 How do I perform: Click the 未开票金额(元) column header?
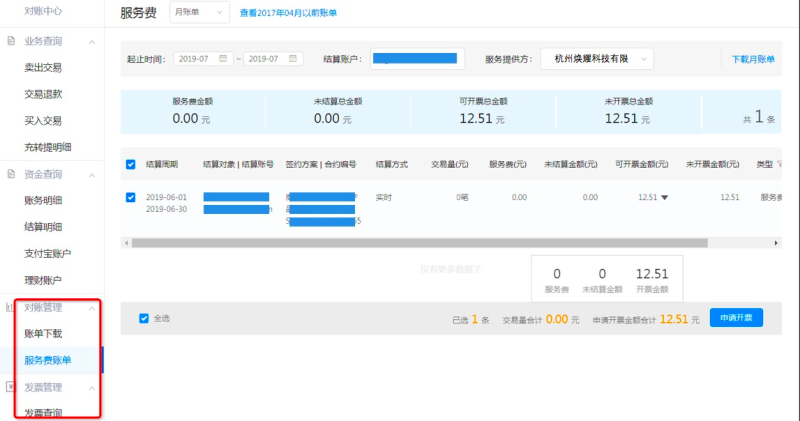click(x=712, y=164)
